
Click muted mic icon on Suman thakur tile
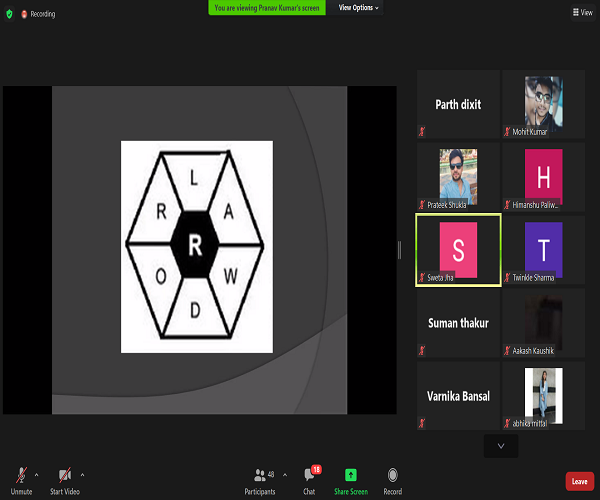[x=422, y=350]
